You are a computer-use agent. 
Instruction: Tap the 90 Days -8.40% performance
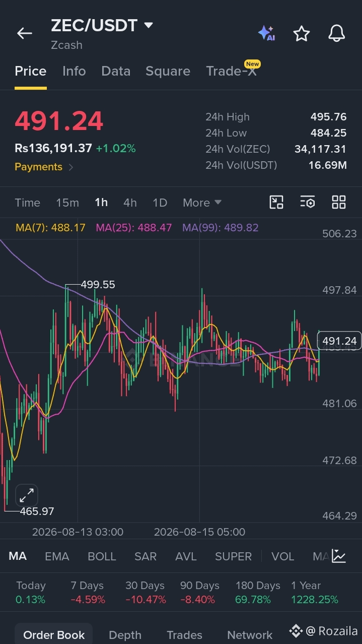coord(199,593)
